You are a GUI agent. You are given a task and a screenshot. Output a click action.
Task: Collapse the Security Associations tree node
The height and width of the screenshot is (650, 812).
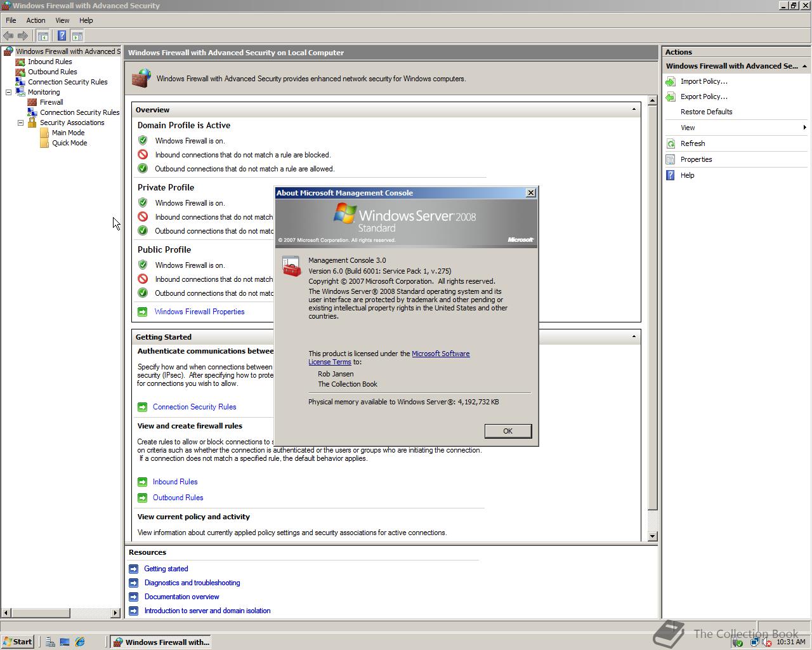pos(20,123)
